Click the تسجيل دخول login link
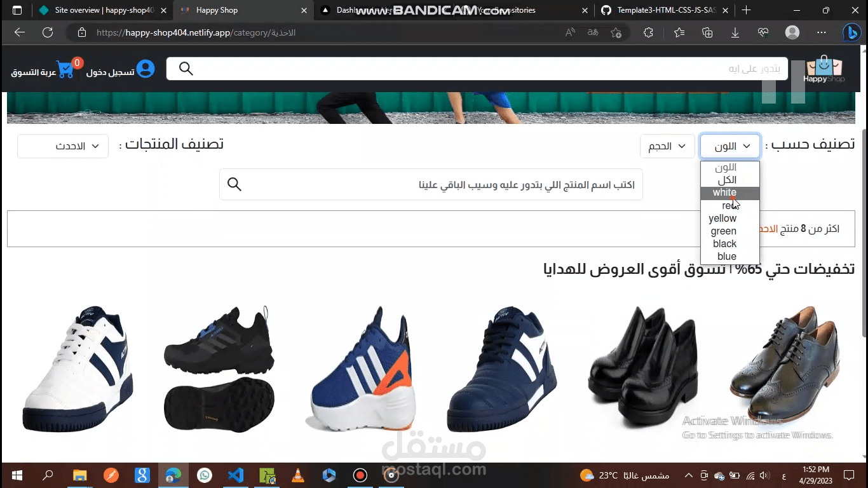This screenshot has width=868, height=488. 111,72
